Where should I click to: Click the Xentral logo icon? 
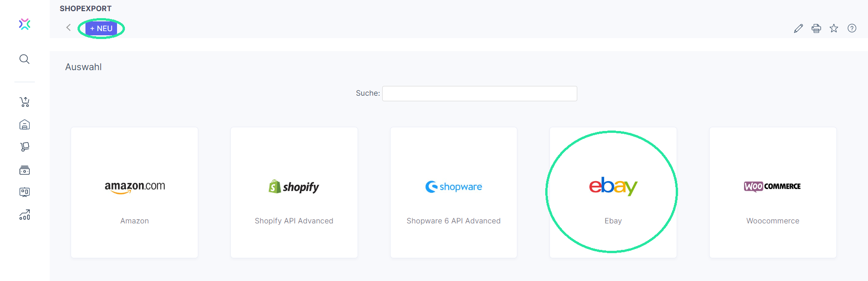coord(25,24)
